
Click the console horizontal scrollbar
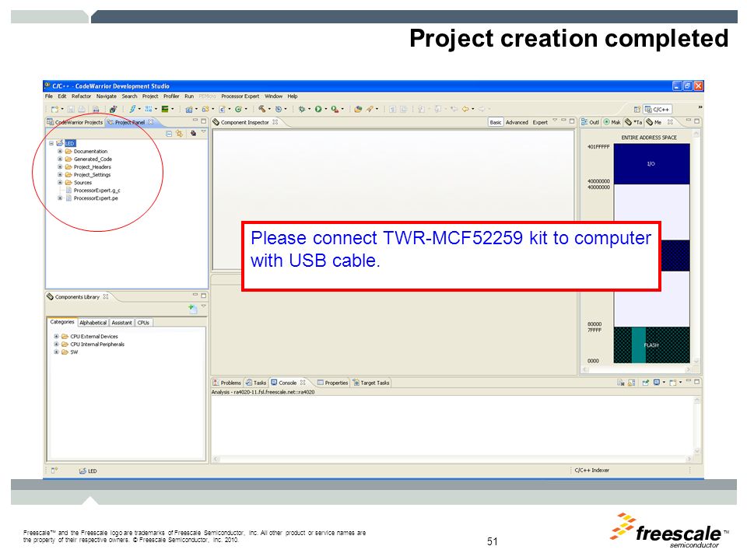[454, 459]
